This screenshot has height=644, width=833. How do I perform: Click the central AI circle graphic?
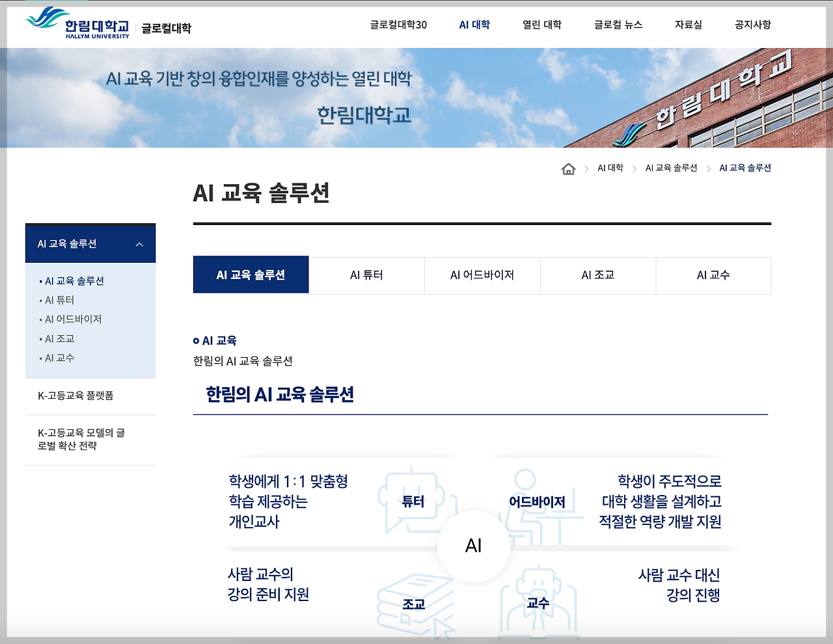(474, 545)
